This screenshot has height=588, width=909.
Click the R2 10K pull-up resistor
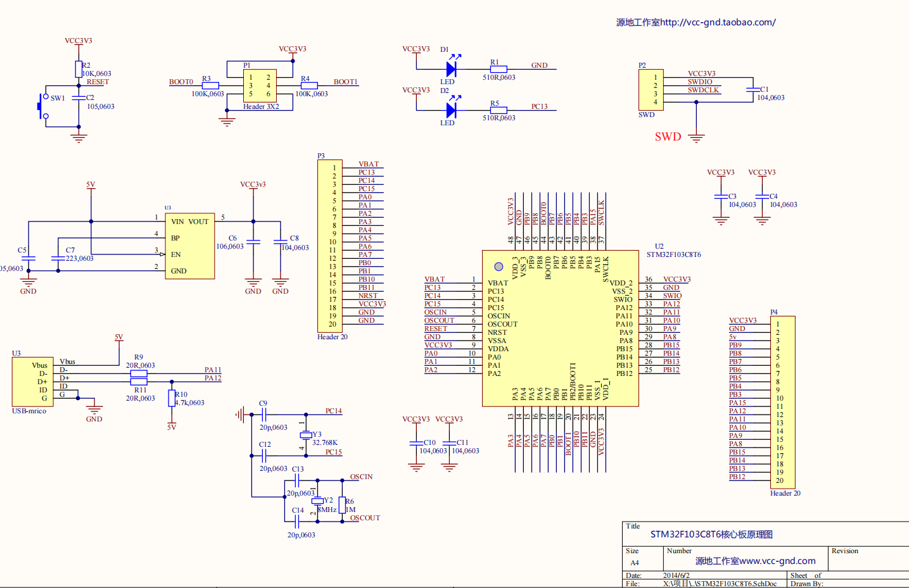(79, 69)
